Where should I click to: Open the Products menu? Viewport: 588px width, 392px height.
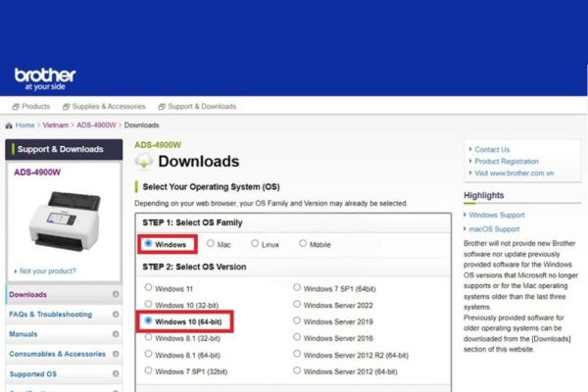(30, 106)
